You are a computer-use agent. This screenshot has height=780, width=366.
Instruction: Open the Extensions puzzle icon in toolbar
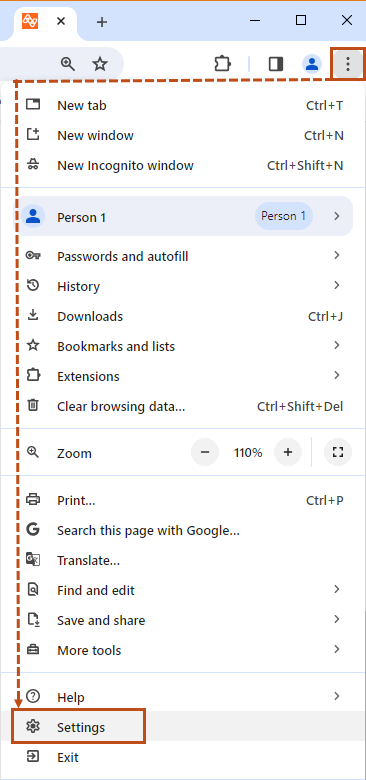point(222,64)
